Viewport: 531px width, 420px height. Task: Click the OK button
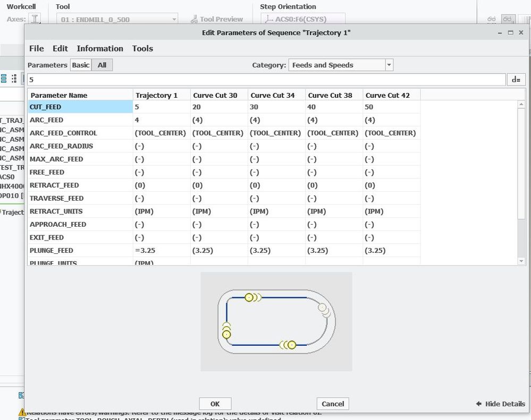tap(215, 404)
